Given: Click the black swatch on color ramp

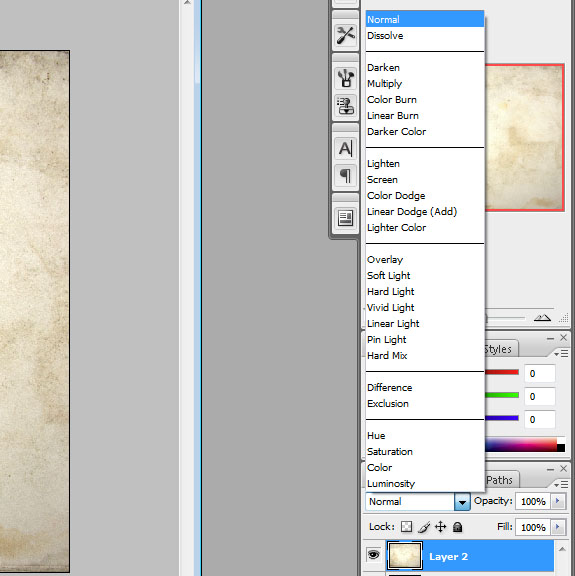Looking at the screenshot, I should click(561, 448).
